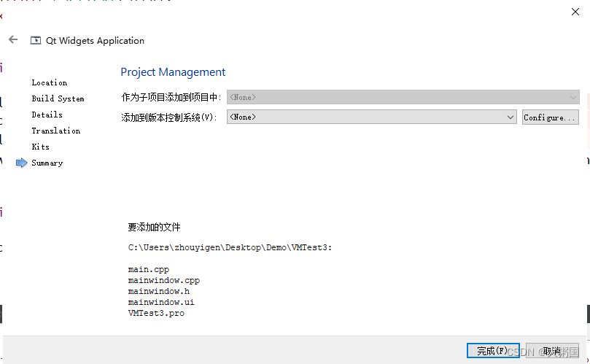Click the Qt Widgets Application title text
This screenshot has width=590, height=364.
click(95, 41)
